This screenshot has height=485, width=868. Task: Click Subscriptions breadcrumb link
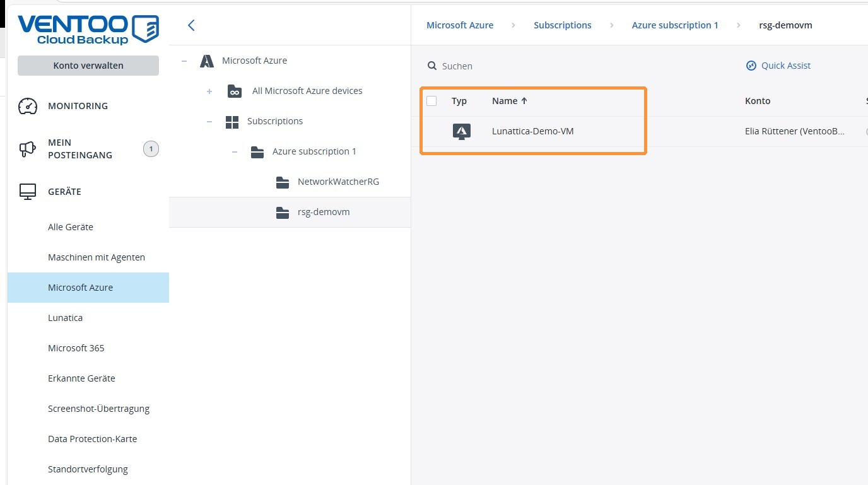[563, 25]
